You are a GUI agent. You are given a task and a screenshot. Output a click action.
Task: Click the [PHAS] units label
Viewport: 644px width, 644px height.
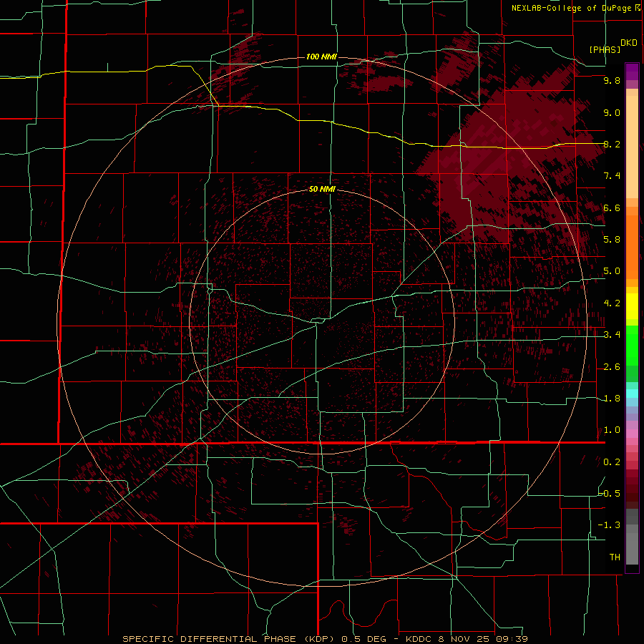pos(605,49)
